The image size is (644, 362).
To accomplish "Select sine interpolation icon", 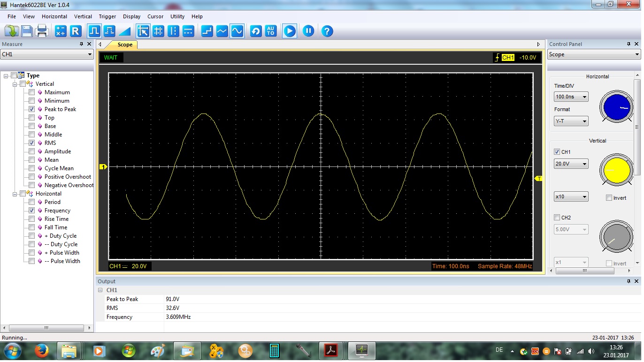I will coord(237,31).
